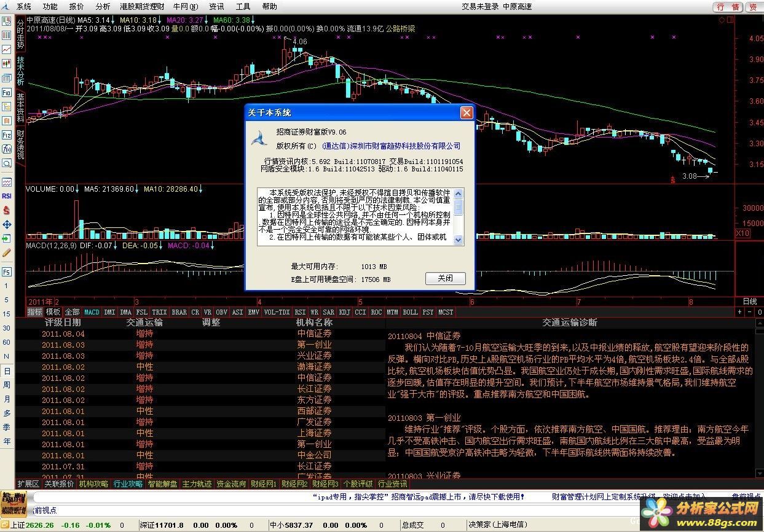Screen dimensions: 764x532
Task: Select row 2011.08.04 中信证券
Action: tap(200, 334)
